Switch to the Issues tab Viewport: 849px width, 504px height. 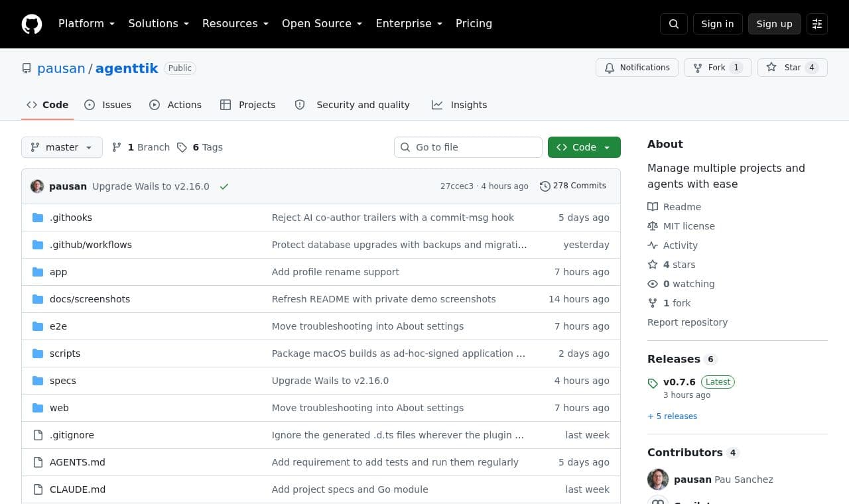(108, 105)
